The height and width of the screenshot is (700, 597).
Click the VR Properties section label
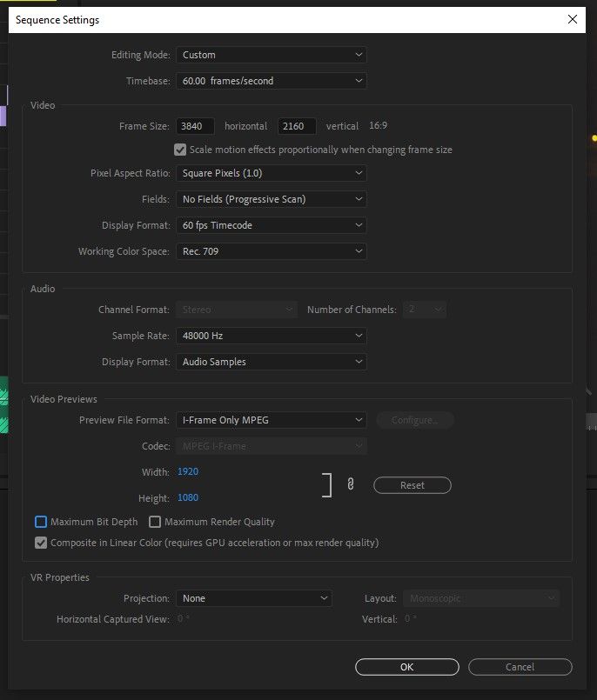(60, 577)
